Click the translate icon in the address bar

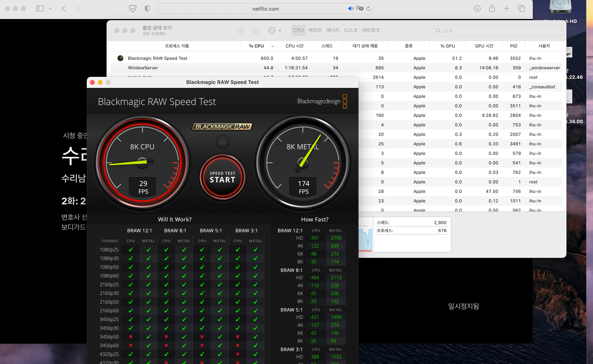coord(360,8)
